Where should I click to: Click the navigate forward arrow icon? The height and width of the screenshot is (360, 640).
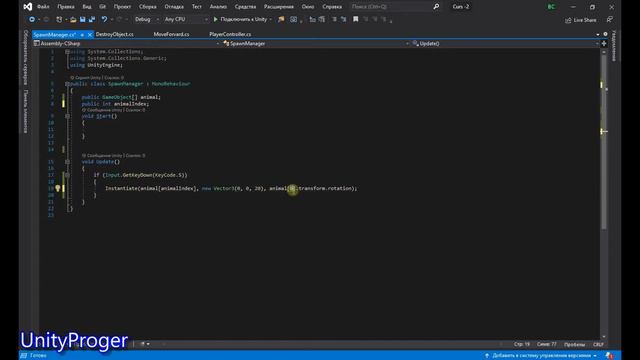pyautogui.click(x=46, y=19)
